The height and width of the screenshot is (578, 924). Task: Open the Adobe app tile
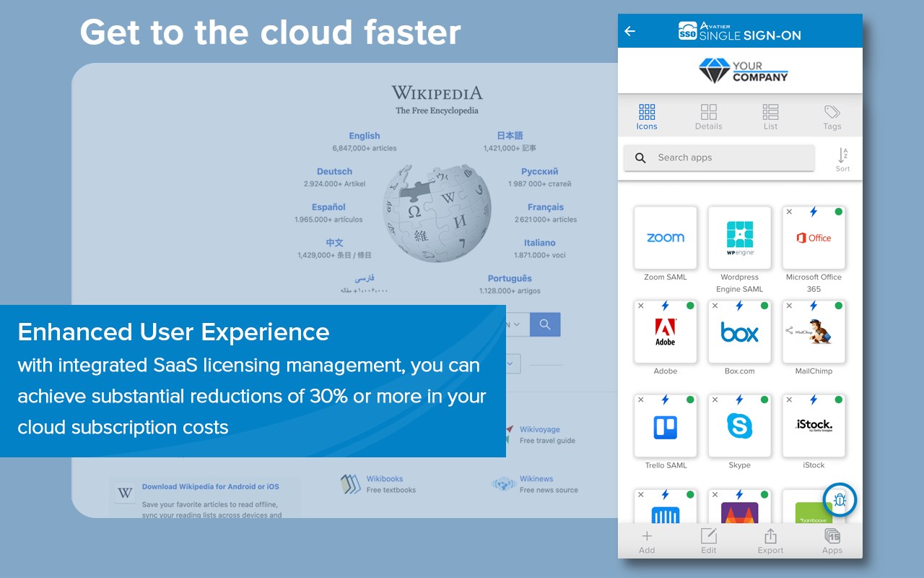coord(666,332)
